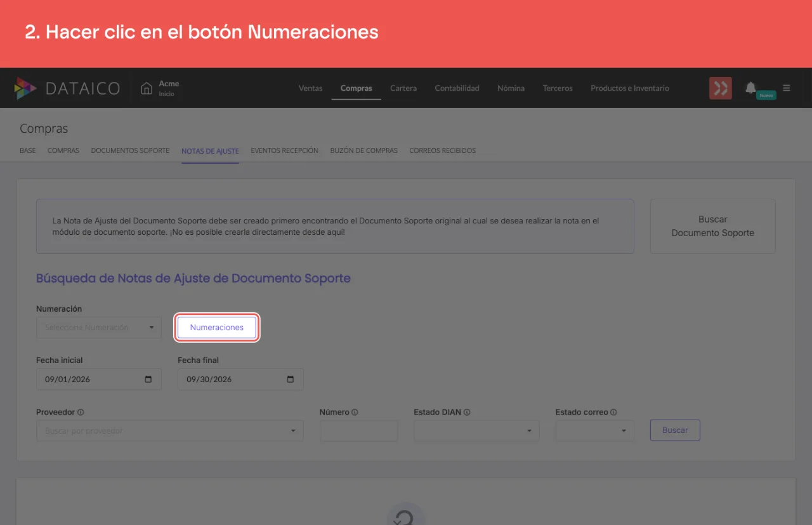Click the Proveedor info icon
812x525 pixels.
tap(81, 413)
